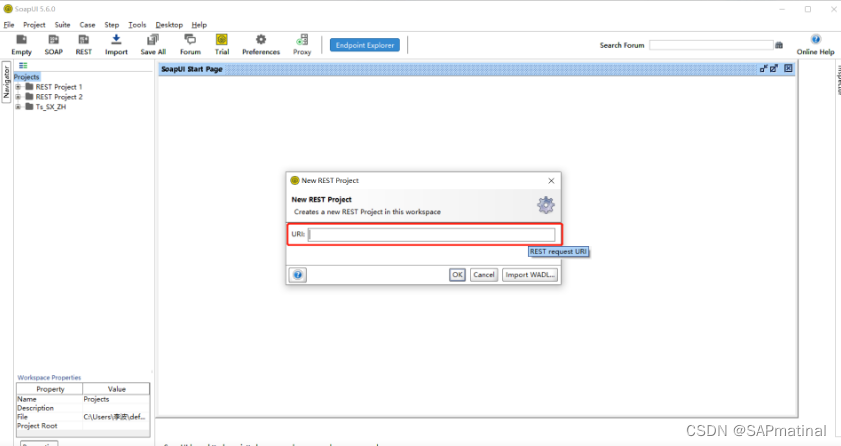This screenshot has height=446, width=841.
Task: Open the Suite menu
Action: pyautogui.click(x=62, y=25)
